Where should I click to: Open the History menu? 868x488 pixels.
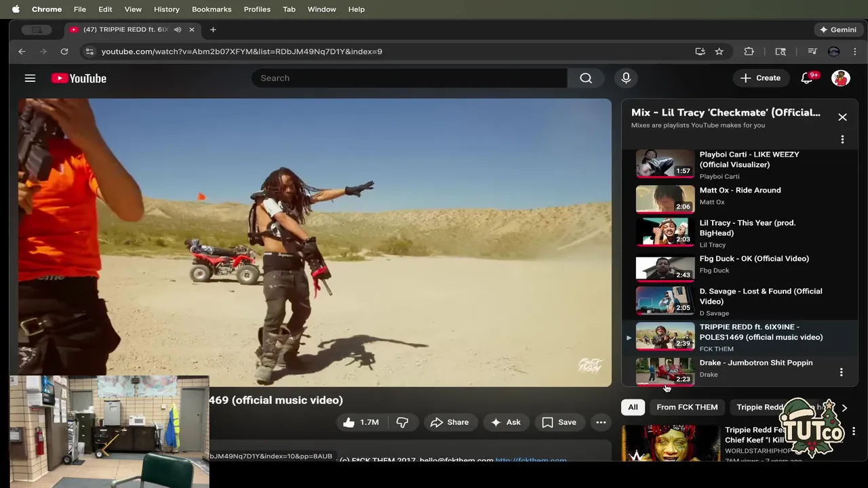(x=167, y=9)
